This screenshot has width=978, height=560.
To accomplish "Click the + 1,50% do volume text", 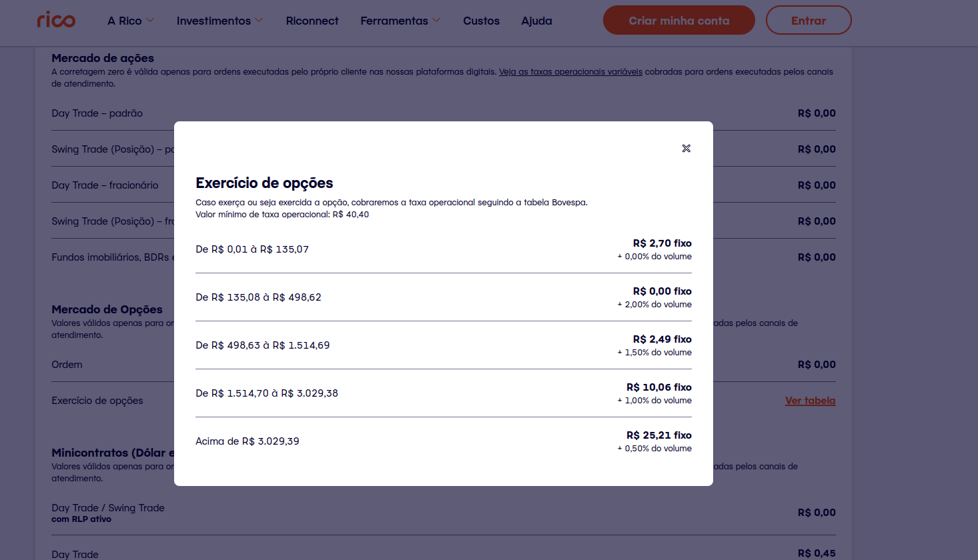I will pos(654,353).
